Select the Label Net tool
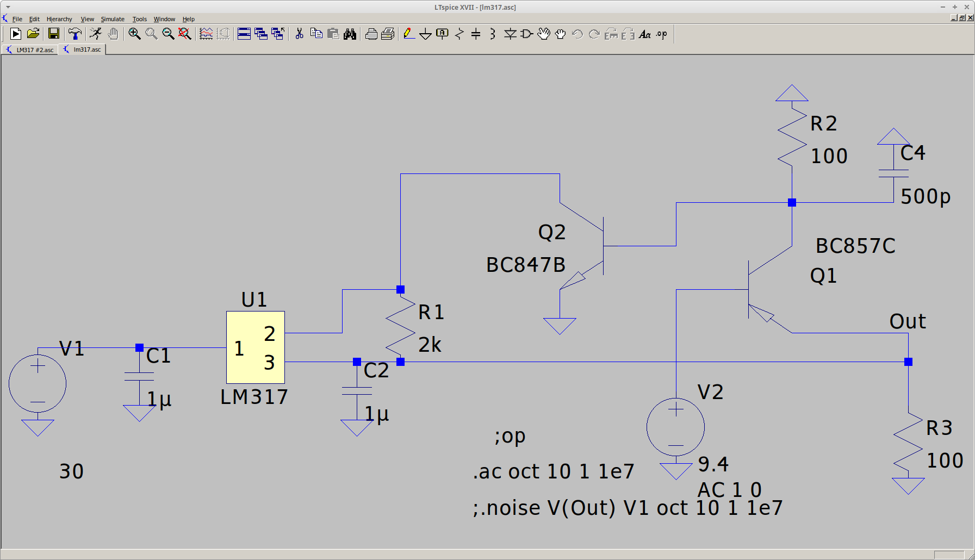Screen dimensions: 975x560 click(443, 34)
